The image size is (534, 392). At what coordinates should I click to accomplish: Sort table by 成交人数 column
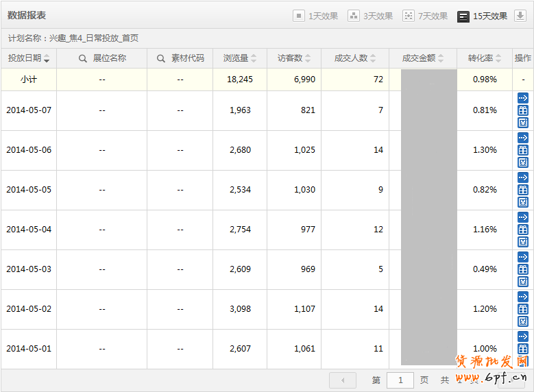(x=354, y=59)
